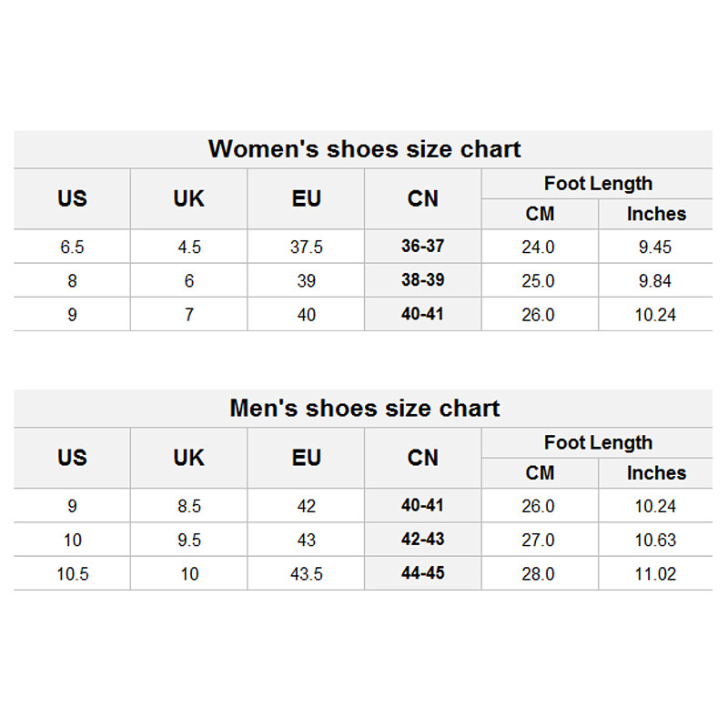Click the 11.02 inches cell
This screenshot has height=728, width=728.
[655, 574]
